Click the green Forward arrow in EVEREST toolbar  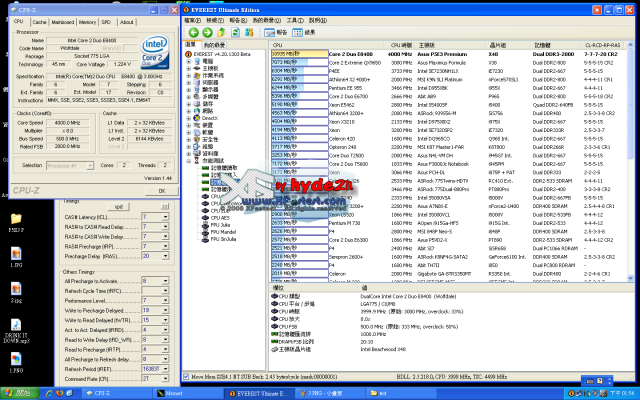tap(207, 32)
